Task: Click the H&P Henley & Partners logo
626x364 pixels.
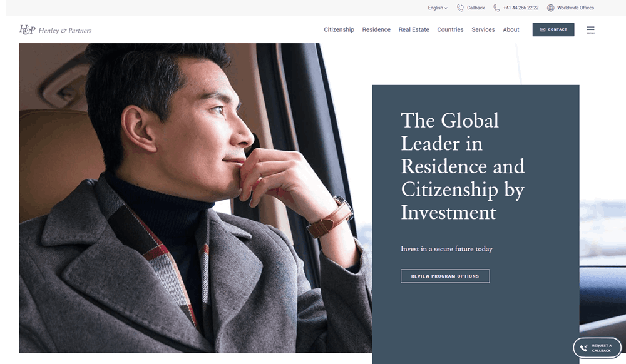Action: 56,30
